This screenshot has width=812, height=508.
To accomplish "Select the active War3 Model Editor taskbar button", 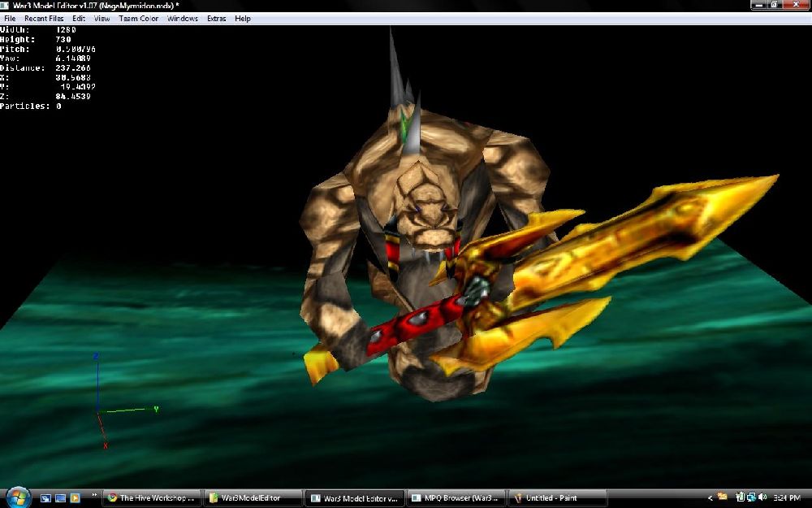I will [x=355, y=498].
